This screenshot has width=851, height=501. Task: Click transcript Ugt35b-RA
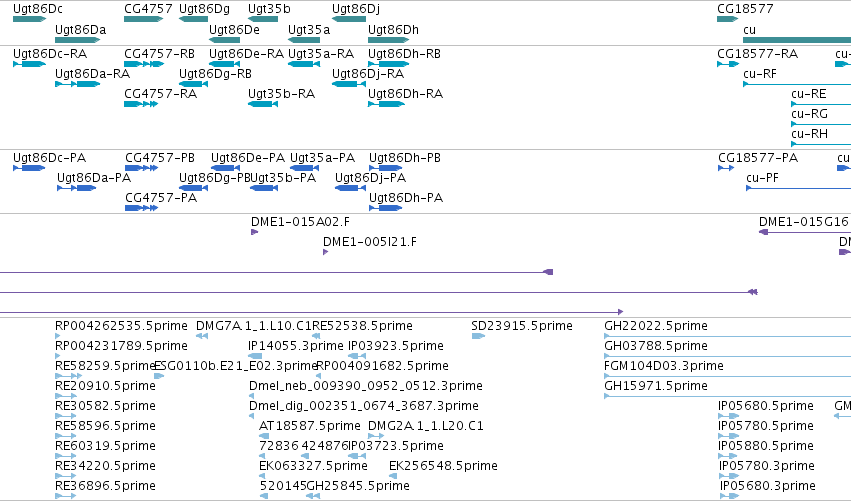pos(263,104)
